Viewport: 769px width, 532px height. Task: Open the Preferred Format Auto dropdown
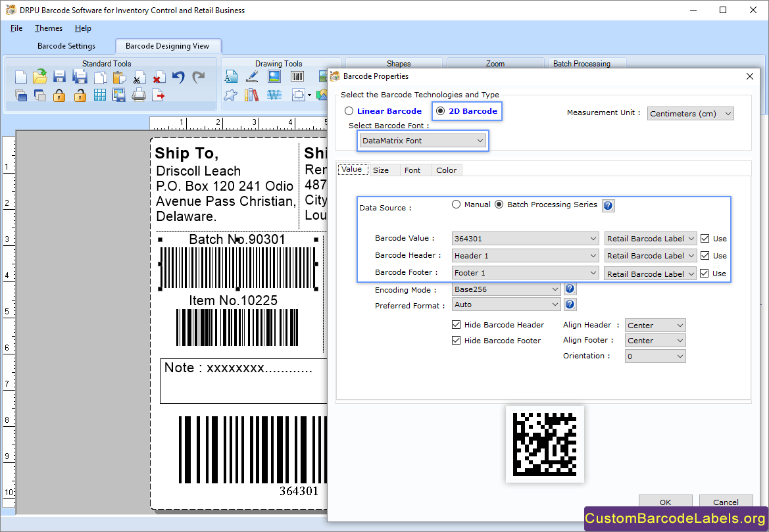(x=506, y=304)
